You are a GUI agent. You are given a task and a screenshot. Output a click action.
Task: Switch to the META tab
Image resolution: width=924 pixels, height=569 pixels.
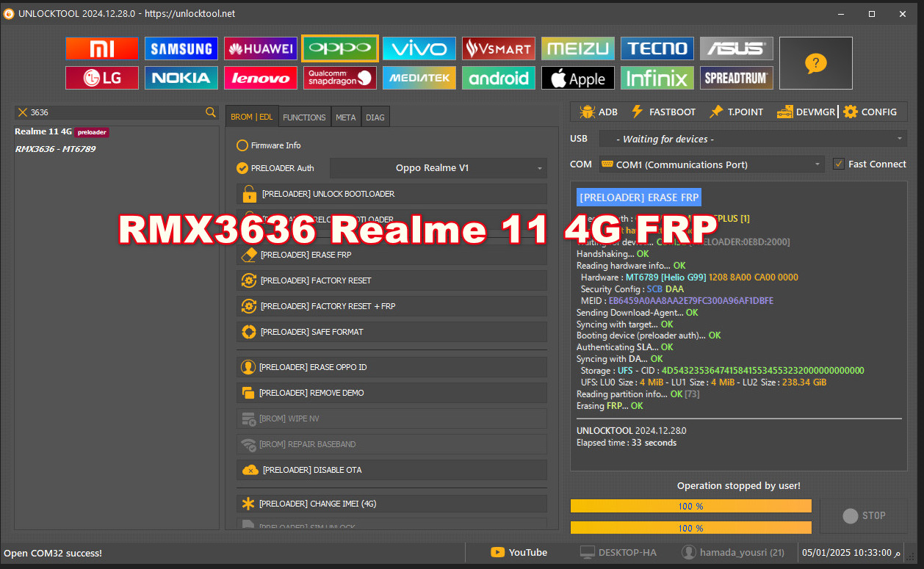tap(345, 116)
